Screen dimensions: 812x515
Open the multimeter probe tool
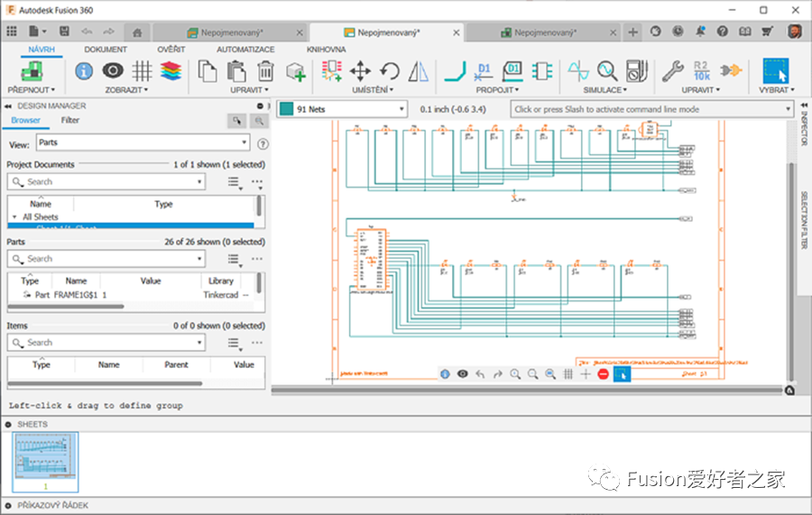(635, 71)
